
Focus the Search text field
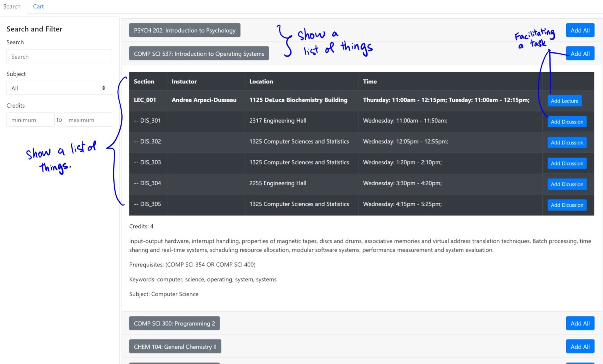59,56
